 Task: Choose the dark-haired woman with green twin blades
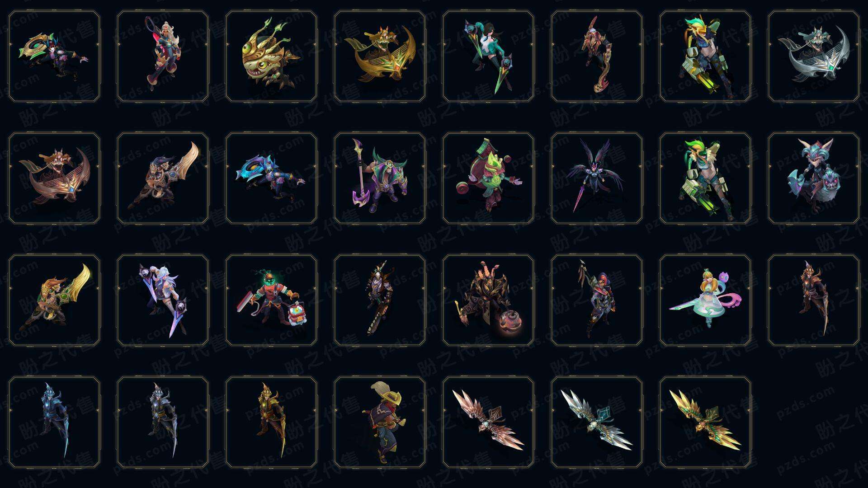click(488, 56)
